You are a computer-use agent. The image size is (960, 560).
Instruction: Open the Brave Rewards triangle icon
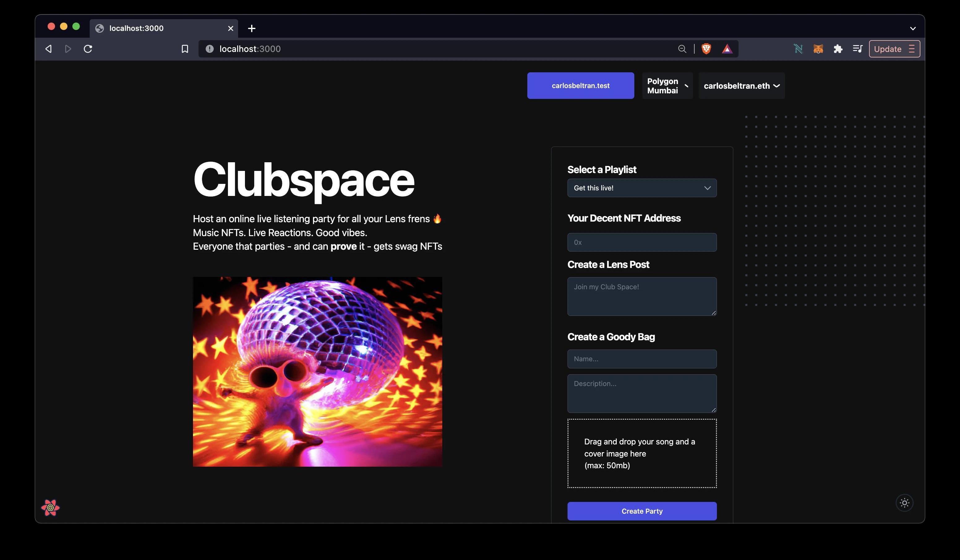tap(727, 49)
